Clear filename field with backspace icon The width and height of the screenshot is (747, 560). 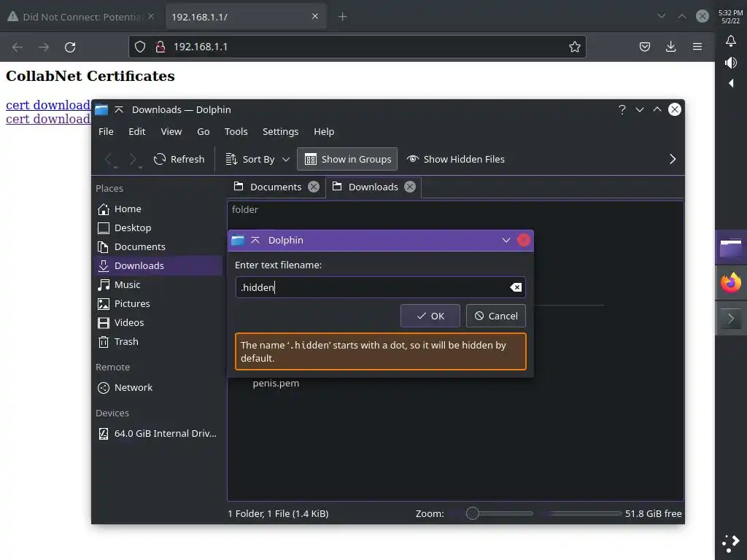click(516, 287)
